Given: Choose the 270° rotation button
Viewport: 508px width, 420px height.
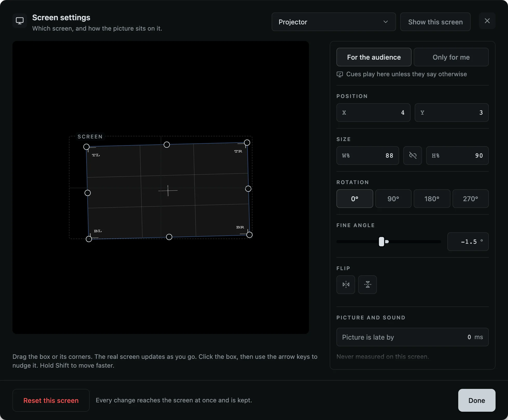Looking at the screenshot, I should [x=470, y=199].
